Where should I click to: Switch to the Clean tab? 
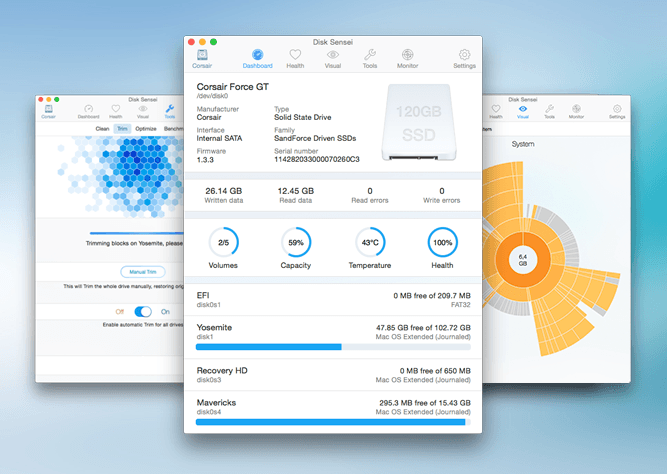(102, 128)
